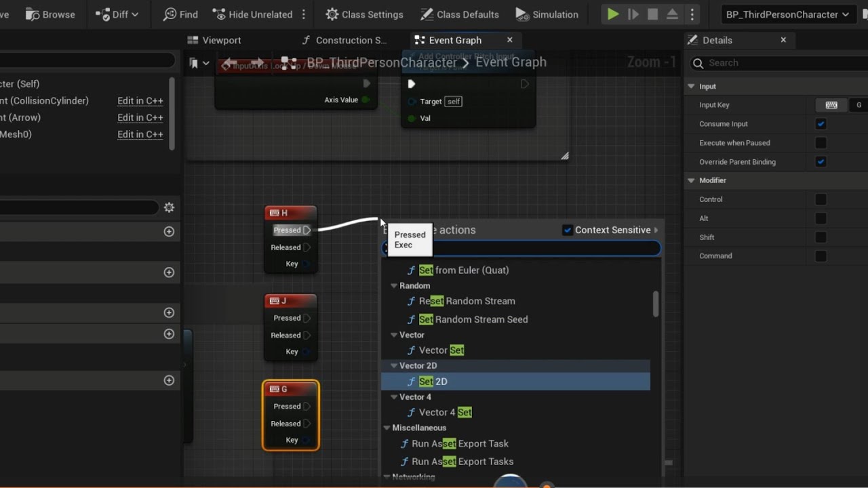868x488 pixels.
Task: Click the Stop playback button
Action: pyautogui.click(x=653, y=14)
